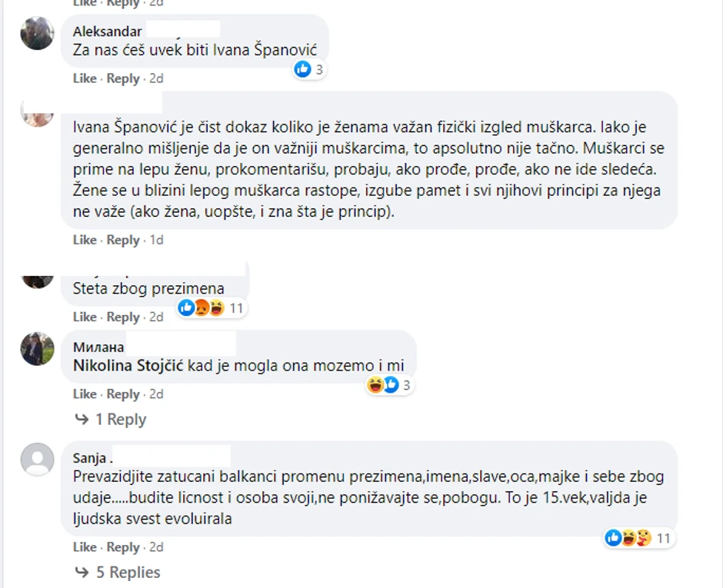Reply to Sanja's comment about Balkan surnames
Screen dimensions: 723x588
pos(122,546)
